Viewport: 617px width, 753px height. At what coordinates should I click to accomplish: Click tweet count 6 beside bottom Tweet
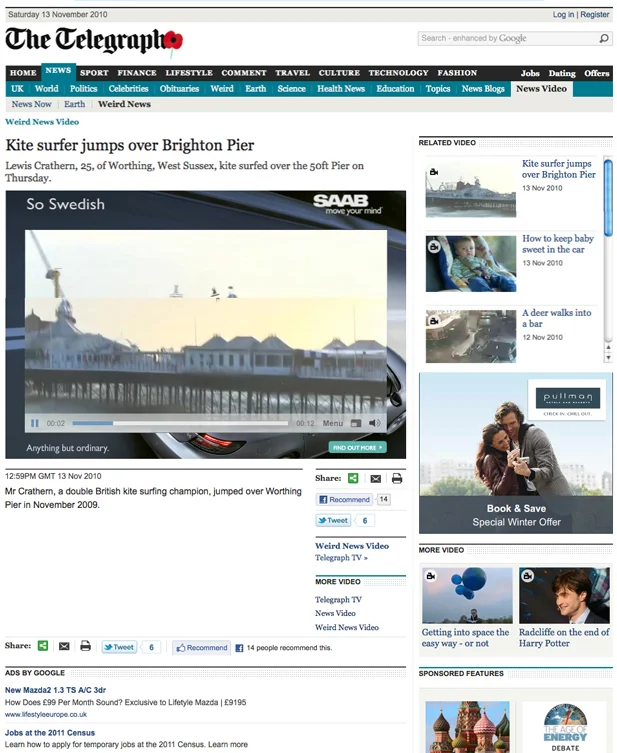coord(151,647)
